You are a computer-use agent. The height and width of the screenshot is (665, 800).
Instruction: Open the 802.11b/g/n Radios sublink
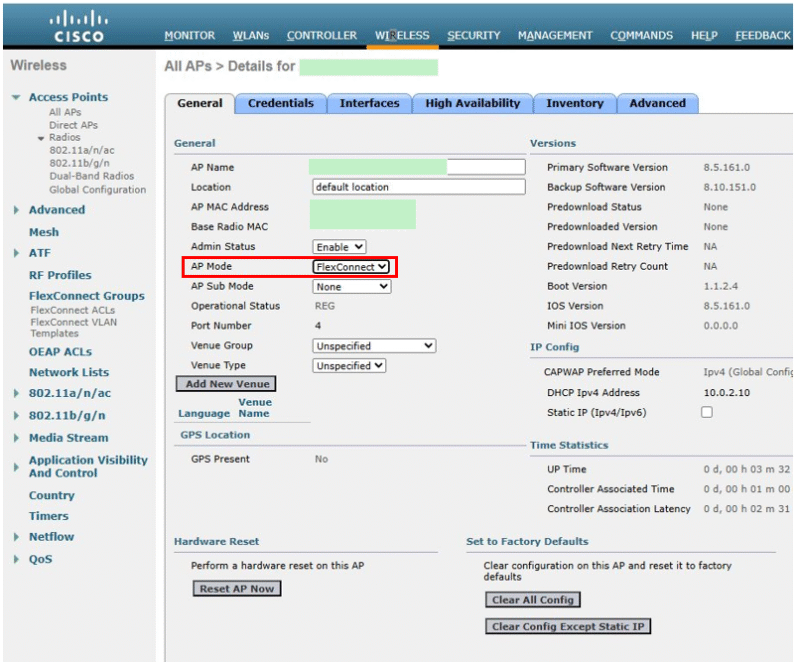79,163
